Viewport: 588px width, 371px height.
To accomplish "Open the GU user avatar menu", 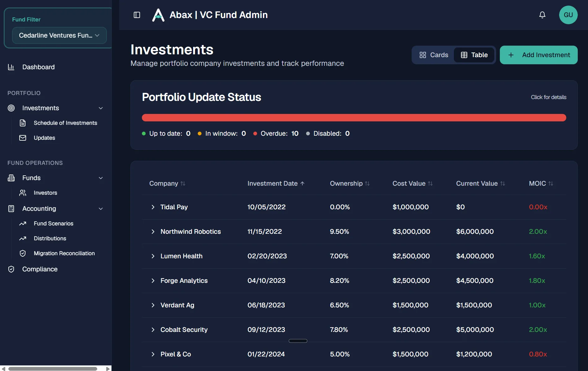I will click(x=568, y=15).
